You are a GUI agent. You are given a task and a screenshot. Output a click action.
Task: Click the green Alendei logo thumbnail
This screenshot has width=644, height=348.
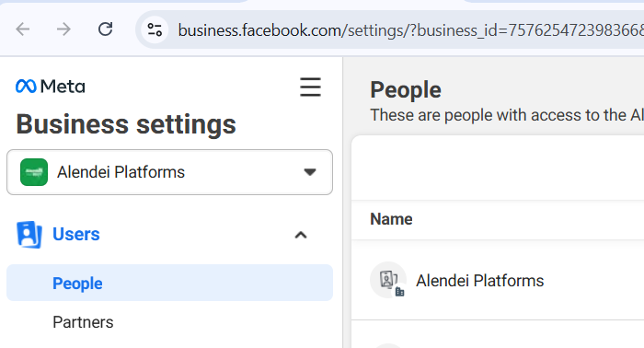34,172
